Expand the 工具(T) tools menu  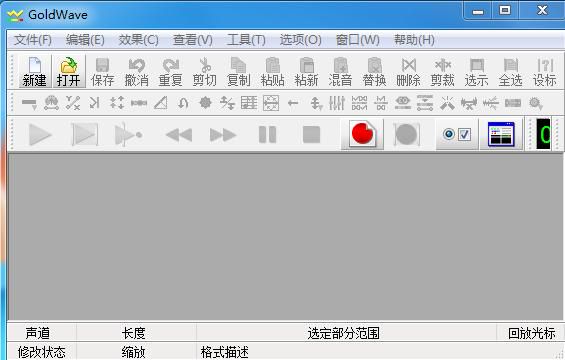coord(246,40)
